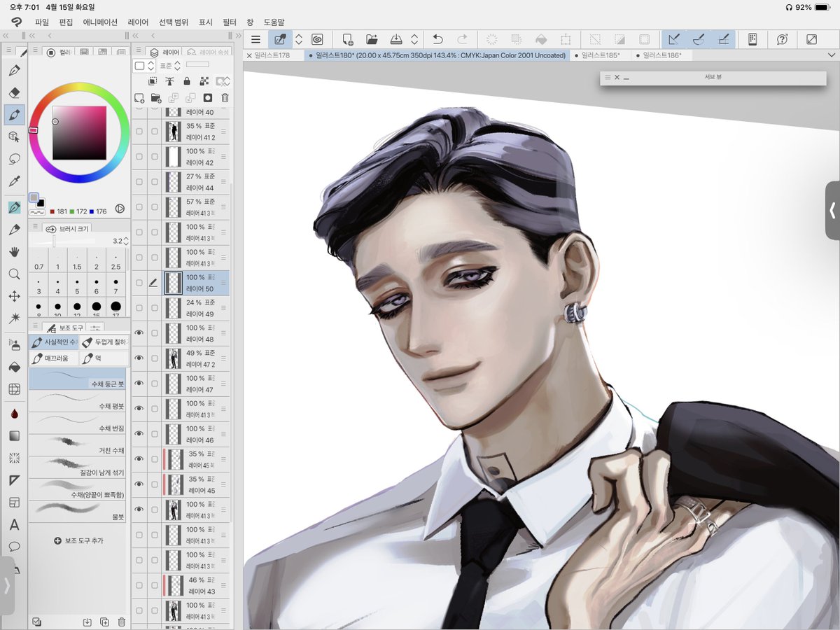This screenshot has width=840, height=630.
Task: Show layer 레이어 42 visibility box
Action: [139, 157]
